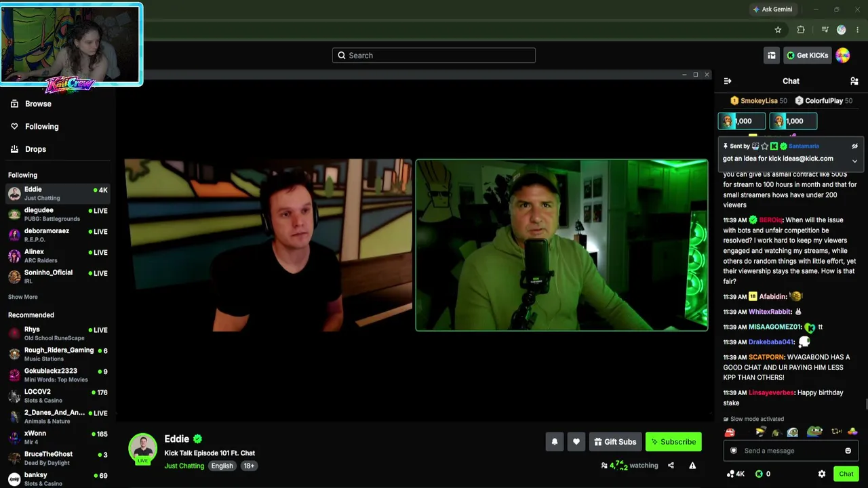Open the browser menu three dots
Viewport: 868px width, 488px height.
858,30
